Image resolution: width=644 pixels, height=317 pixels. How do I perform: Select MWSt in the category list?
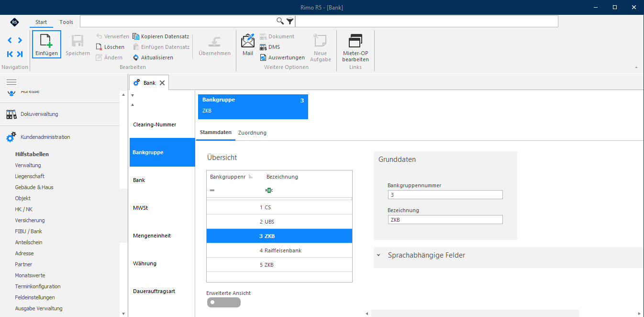point(162,208)
